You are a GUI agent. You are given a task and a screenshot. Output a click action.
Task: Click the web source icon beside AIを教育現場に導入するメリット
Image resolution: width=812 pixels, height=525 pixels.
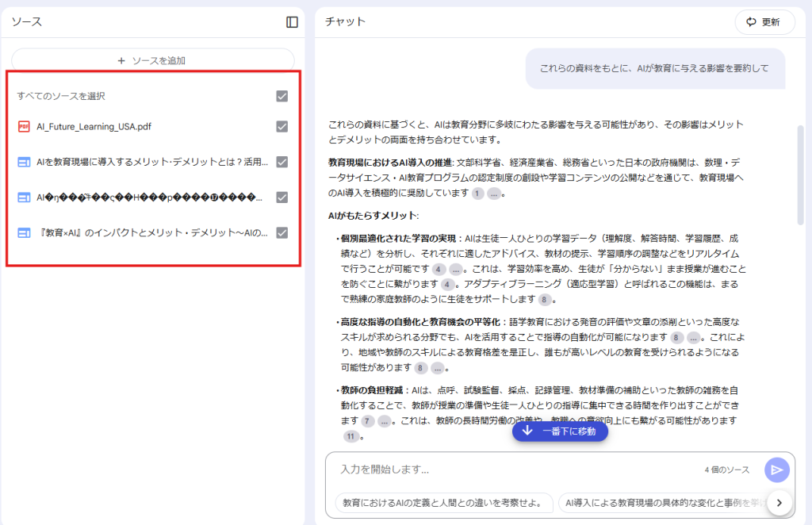point(24,162)
